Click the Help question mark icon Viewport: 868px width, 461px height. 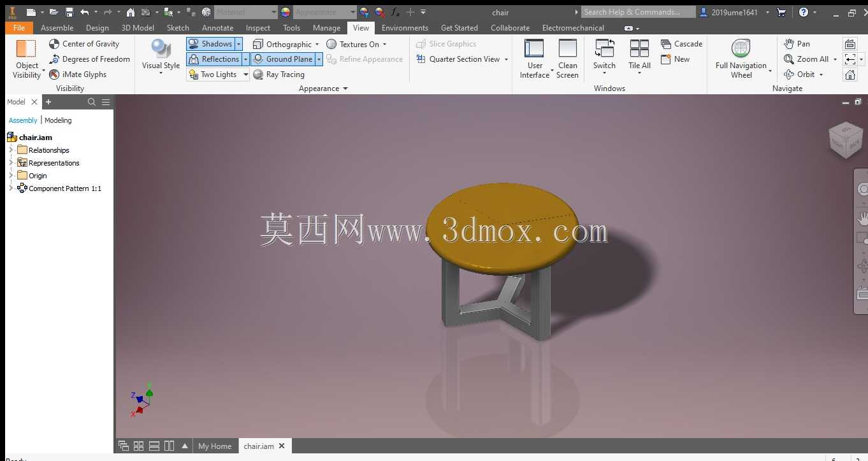tap(804, 12)
